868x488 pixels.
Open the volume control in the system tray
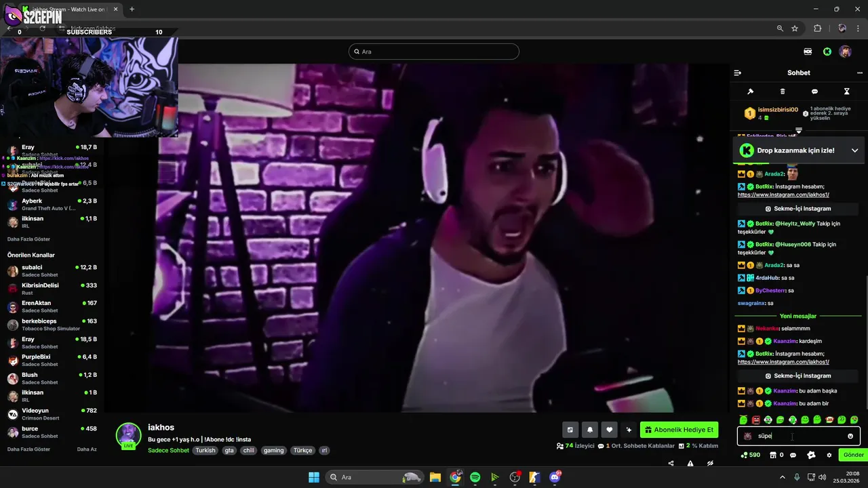point(822,477)
